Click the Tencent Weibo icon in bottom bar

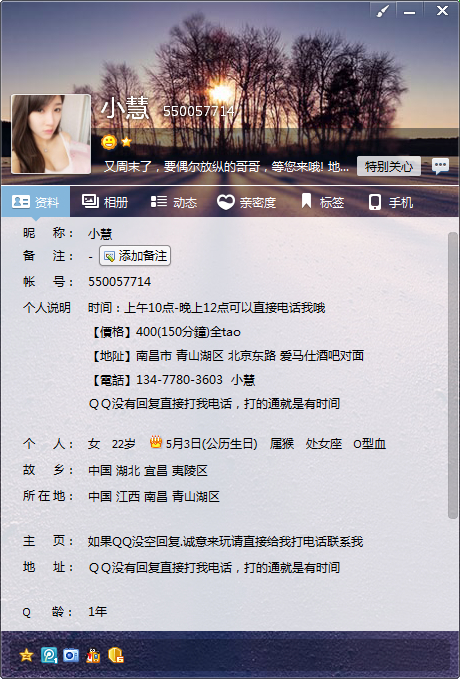tap(49, 655)
